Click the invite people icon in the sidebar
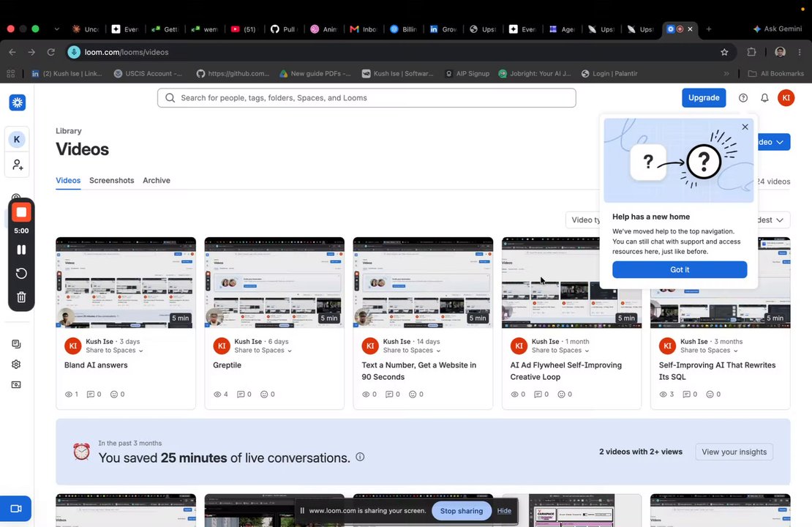 click(17, 165)
